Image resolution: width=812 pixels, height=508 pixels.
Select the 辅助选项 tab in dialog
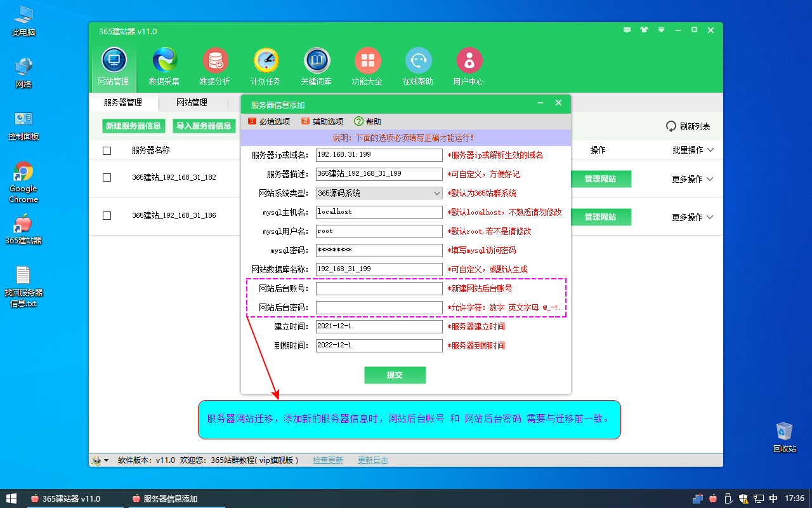tap(322, 121)
